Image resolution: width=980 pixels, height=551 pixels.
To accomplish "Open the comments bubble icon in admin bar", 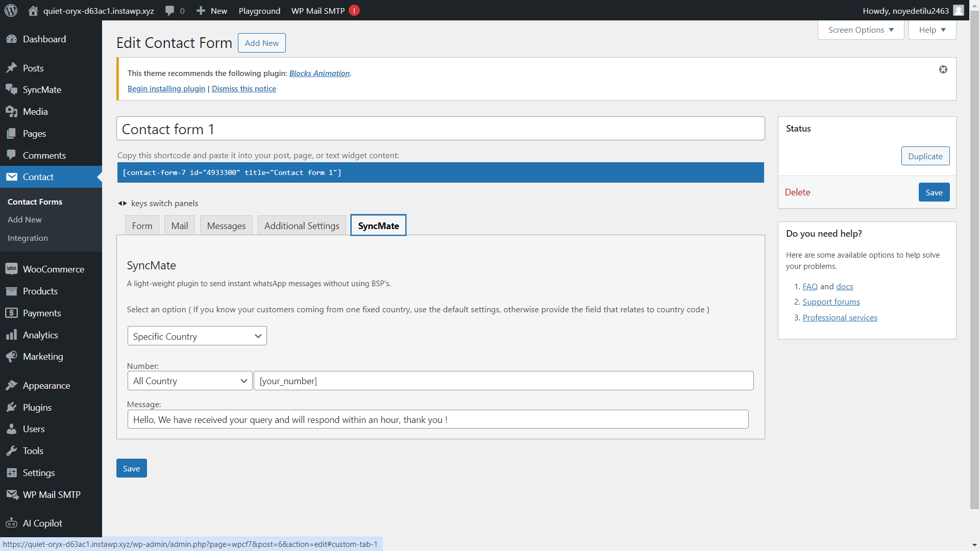I will [x=170, y=11].
